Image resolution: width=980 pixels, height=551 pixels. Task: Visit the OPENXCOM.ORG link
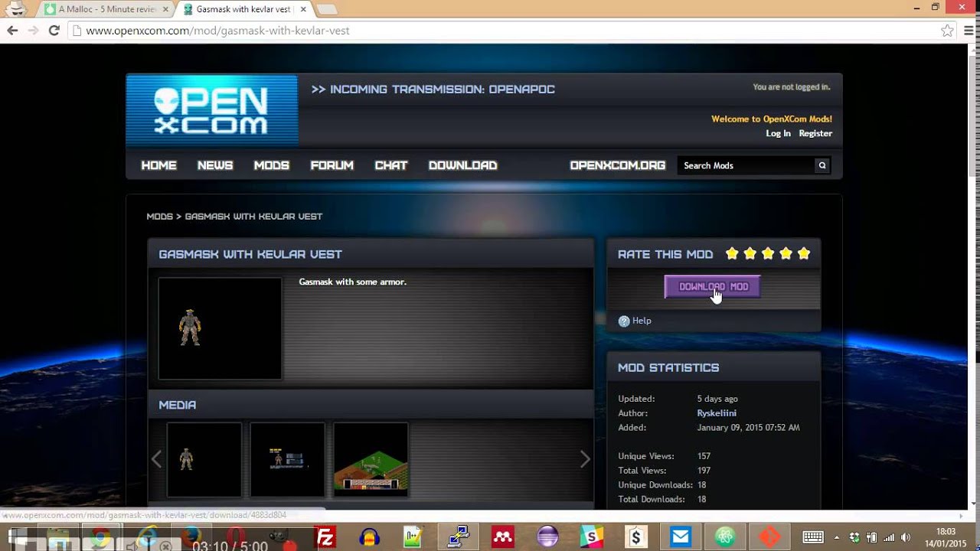pyautogui.click(x=618, y=165)
